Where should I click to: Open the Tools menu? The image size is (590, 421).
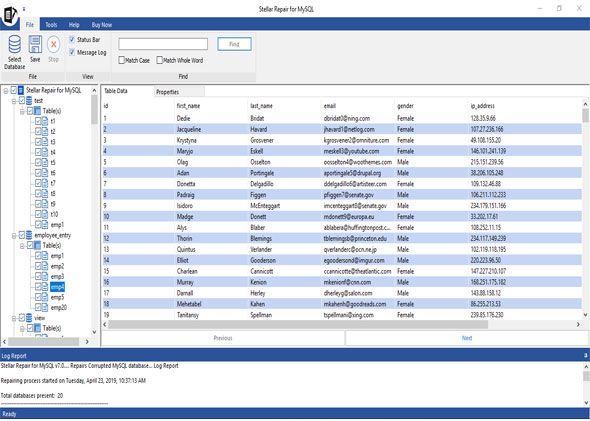51,25
